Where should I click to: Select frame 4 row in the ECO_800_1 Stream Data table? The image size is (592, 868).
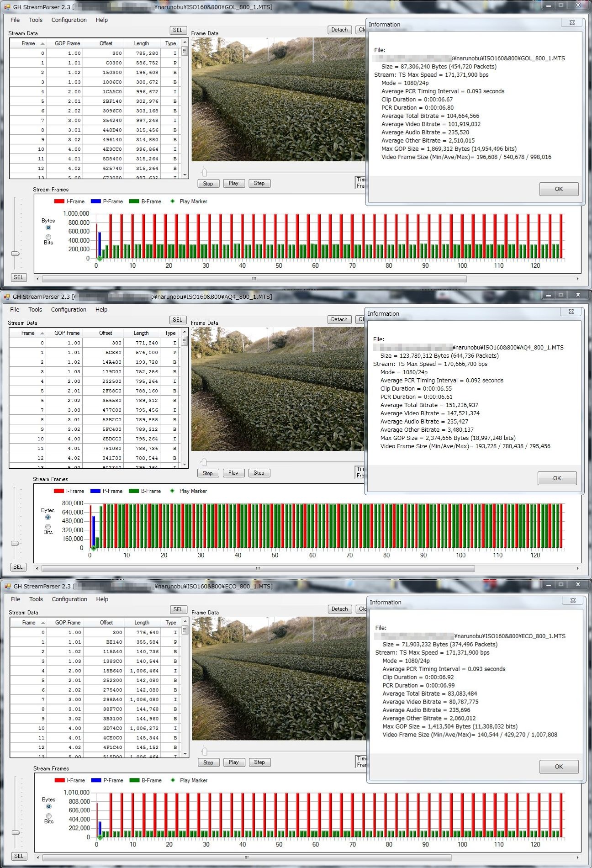pos(91,671)
